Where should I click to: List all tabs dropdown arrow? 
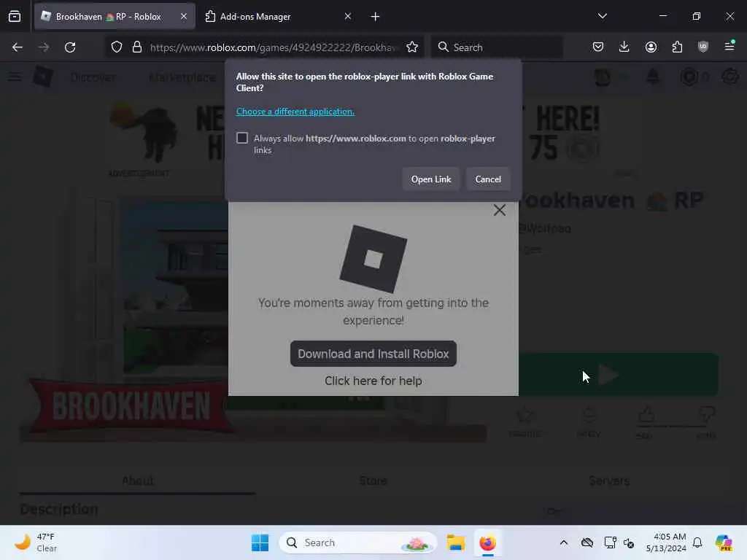[x=603, y=16]
